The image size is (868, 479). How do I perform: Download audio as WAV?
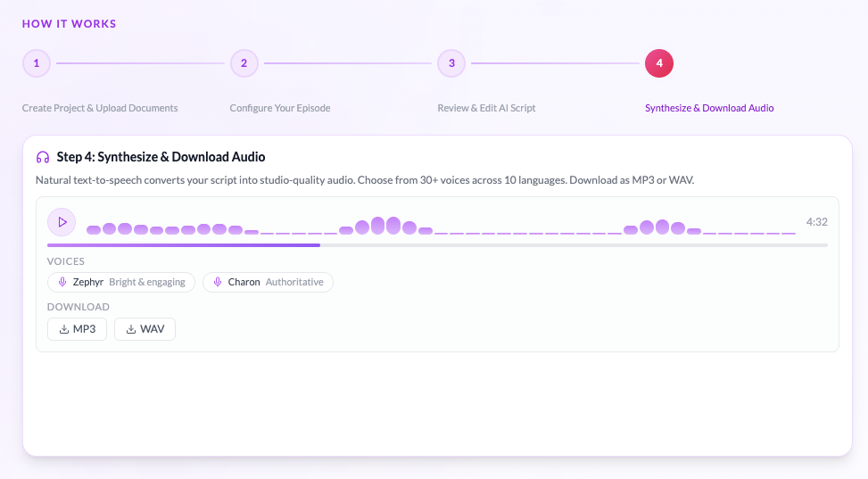pyautogui.click(x=145, y=329)
